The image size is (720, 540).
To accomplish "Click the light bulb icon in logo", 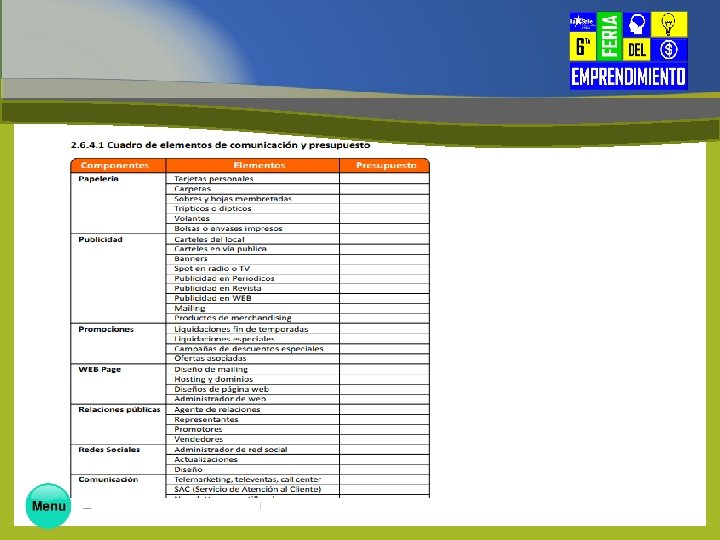I will click(x=668, y=24).
